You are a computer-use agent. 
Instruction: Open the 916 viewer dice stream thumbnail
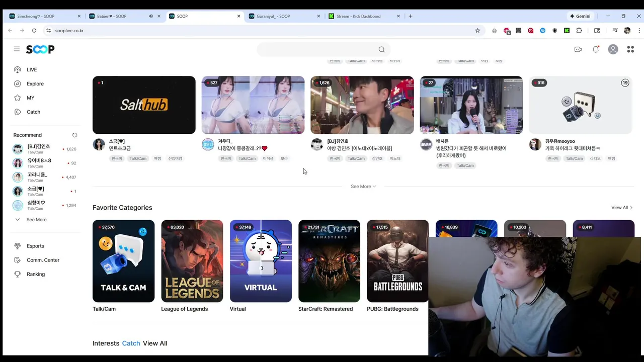[581, 105]
